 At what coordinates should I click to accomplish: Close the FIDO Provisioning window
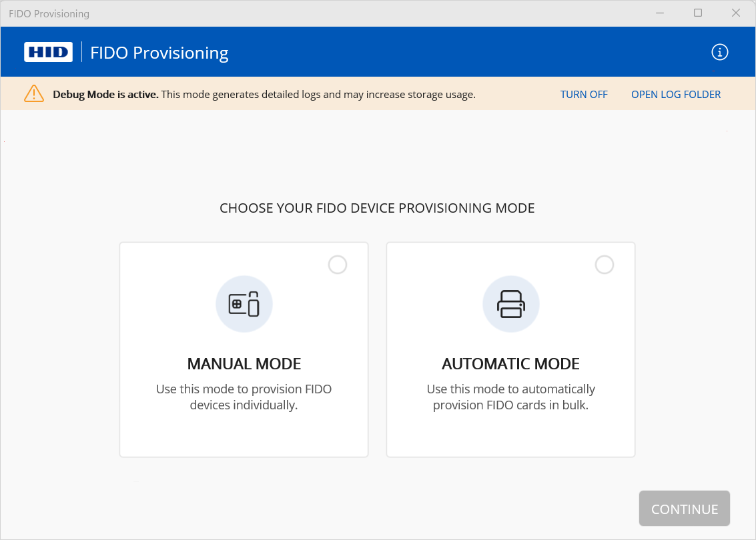coord(736,13)
